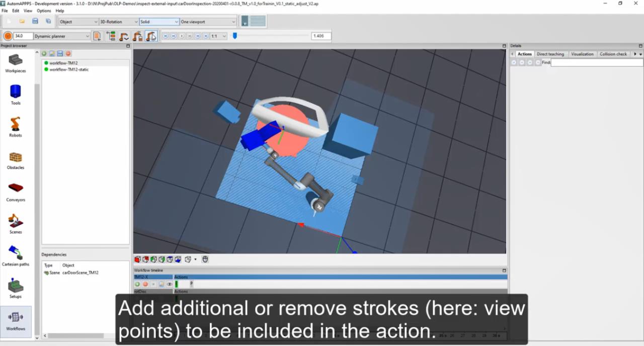Click the red cube view icon below viewport
Viewport: 644px width, 346px height.
137,259
